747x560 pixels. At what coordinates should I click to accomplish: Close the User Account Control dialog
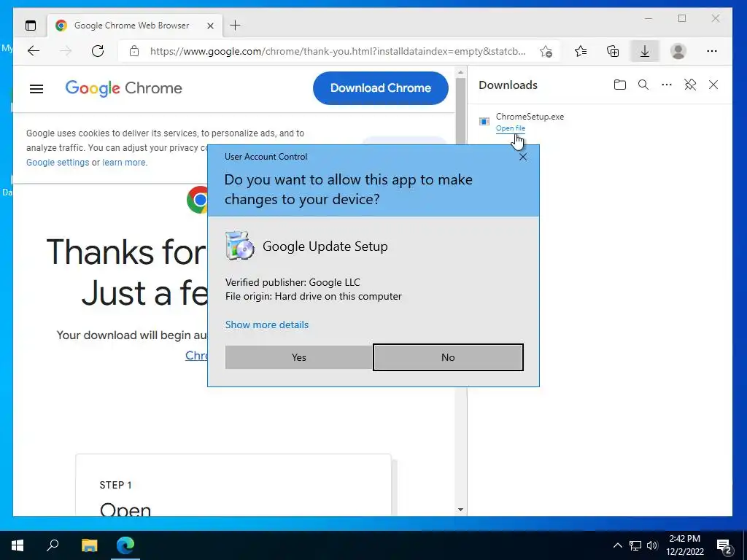pos(523,157)
